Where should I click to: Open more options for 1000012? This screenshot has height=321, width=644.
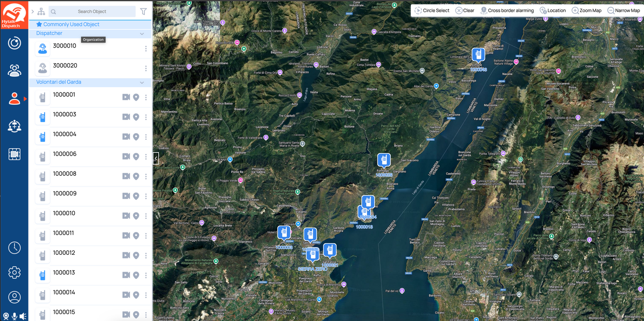click(146, 255)
